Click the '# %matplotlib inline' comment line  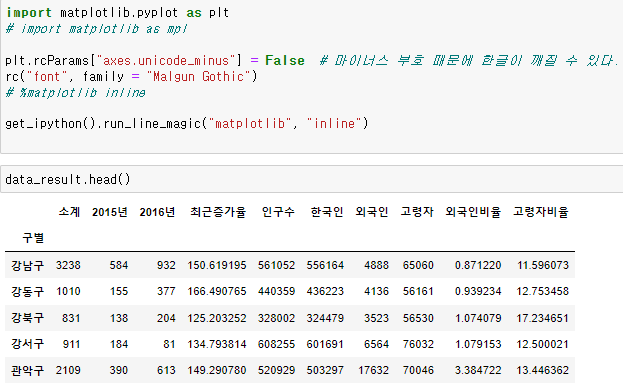[x=75, y=93]
